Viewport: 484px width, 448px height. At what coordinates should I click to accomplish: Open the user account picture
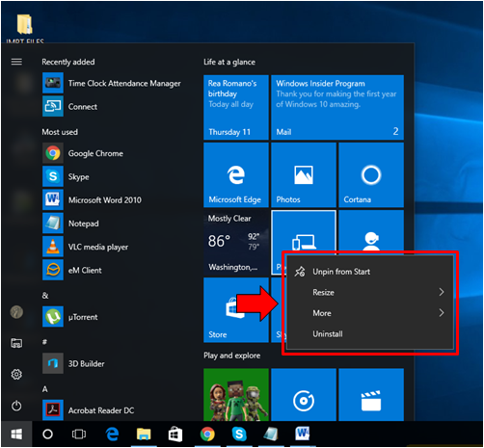point(16,312)
